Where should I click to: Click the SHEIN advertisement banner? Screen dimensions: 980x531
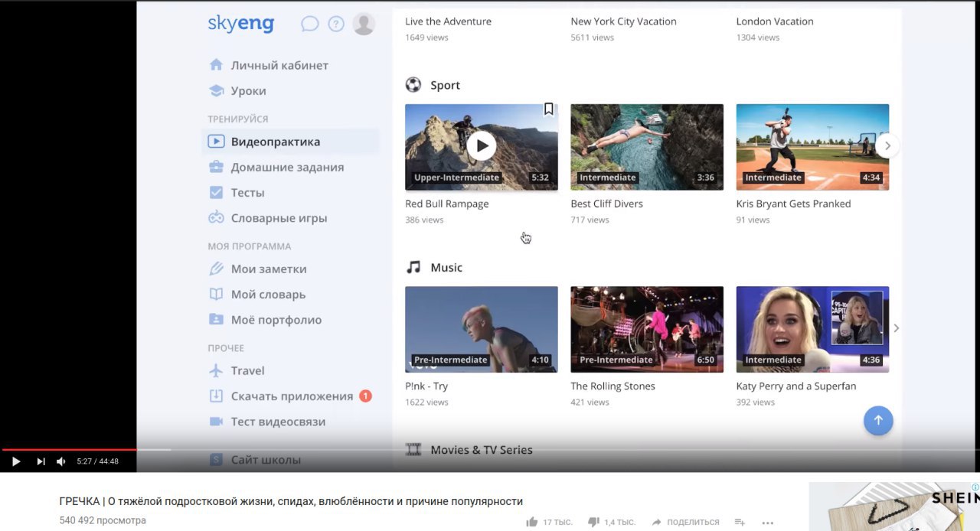point(894,506)
